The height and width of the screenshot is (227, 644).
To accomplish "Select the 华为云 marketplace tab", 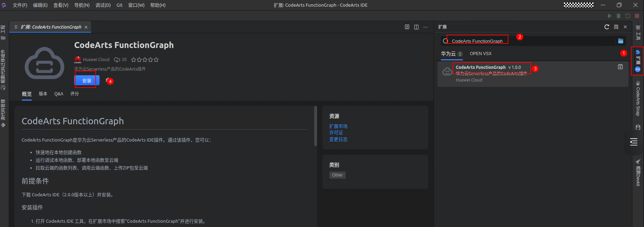I will (452, 54).
